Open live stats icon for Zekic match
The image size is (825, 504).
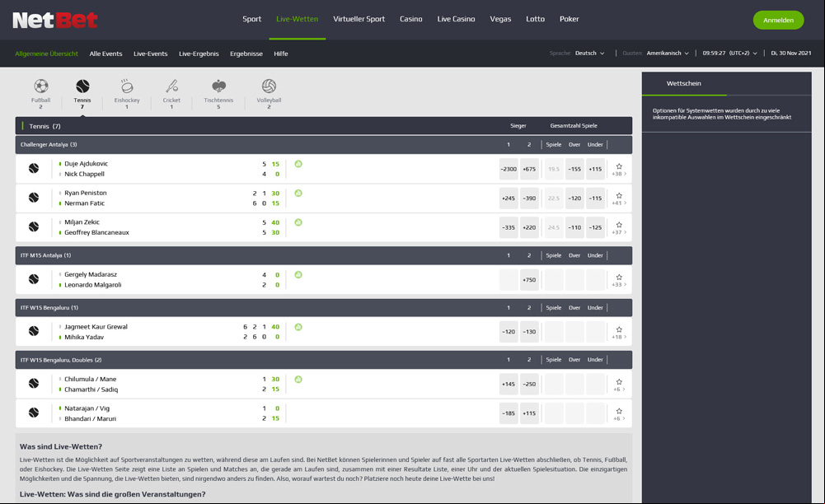[298, 222]
